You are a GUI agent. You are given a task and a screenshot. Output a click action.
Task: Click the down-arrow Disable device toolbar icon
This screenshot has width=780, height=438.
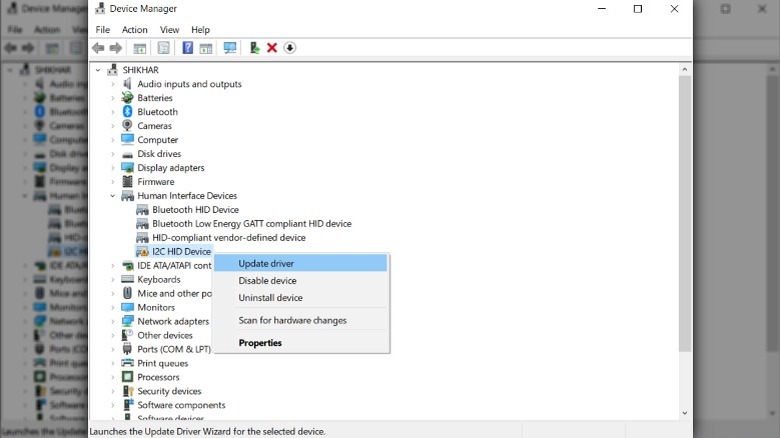point(290,48)
